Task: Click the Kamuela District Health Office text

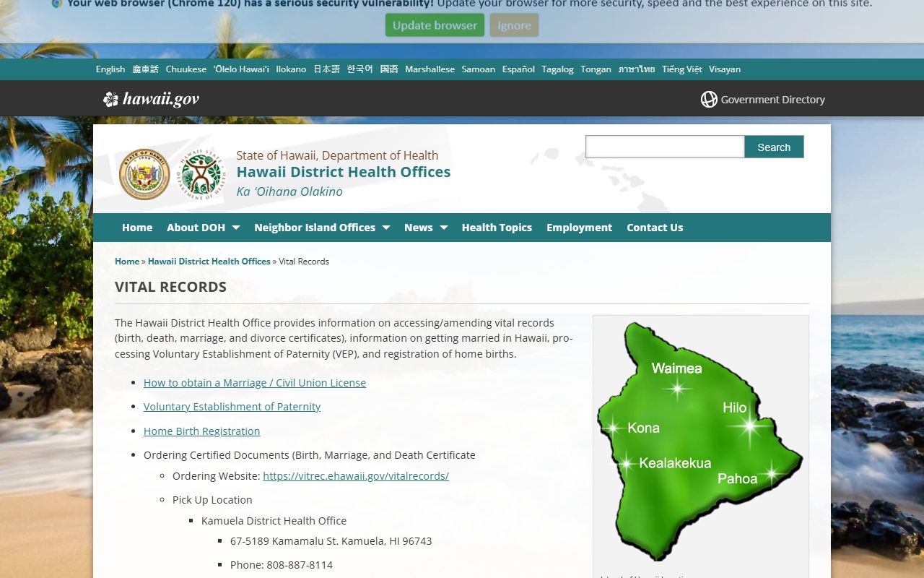Action: [x=274, y=521]
